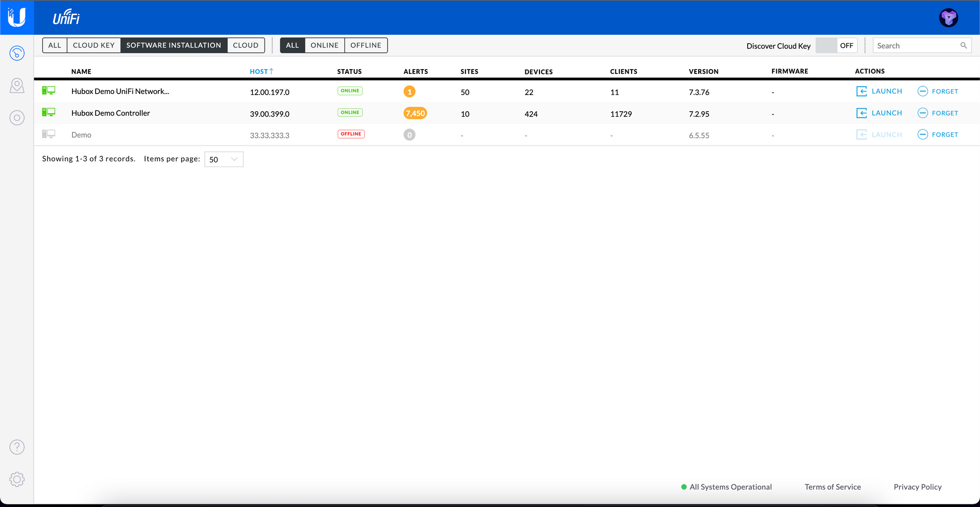The width and height of the screenshot is (980, 507).
Task: Click the ONLINE badge for 39.00.399.0
Action: (x=350, y=112)
